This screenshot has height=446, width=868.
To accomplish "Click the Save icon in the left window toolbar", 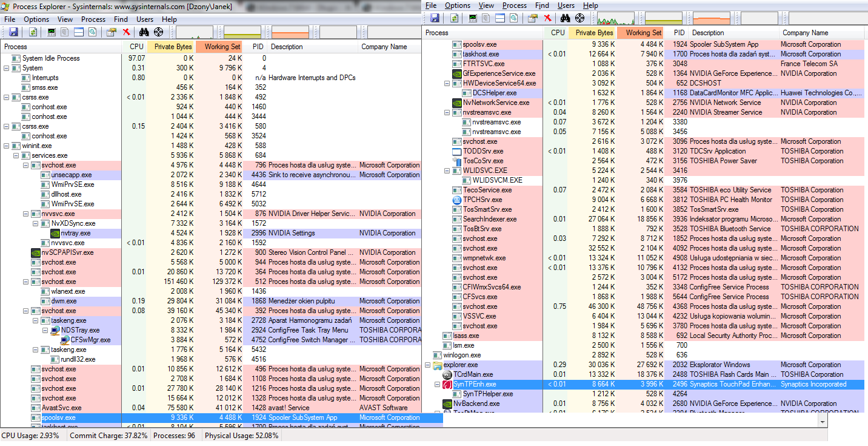I will 13,32.
